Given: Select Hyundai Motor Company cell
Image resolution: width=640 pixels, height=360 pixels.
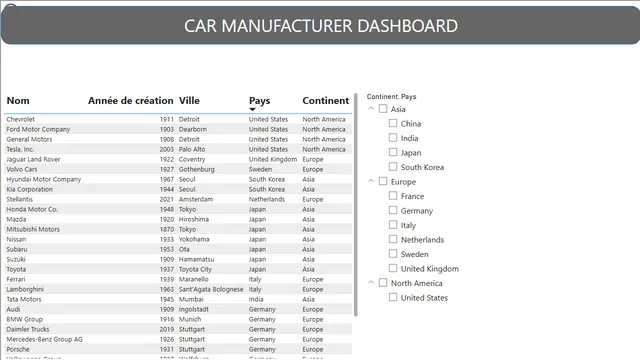Looking at the screenshot, I should pyautogui.click(x=44, y=179).
